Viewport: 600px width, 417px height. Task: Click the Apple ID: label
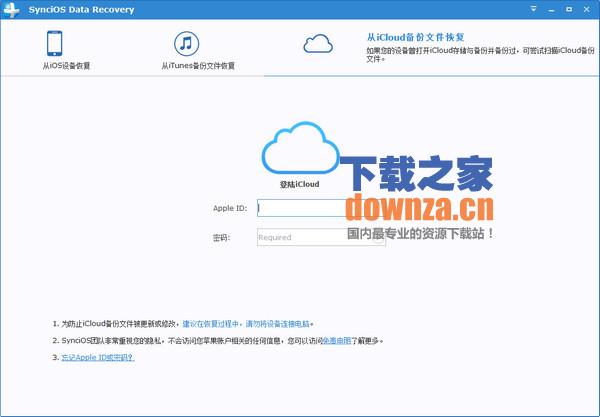tap(230, 208)
